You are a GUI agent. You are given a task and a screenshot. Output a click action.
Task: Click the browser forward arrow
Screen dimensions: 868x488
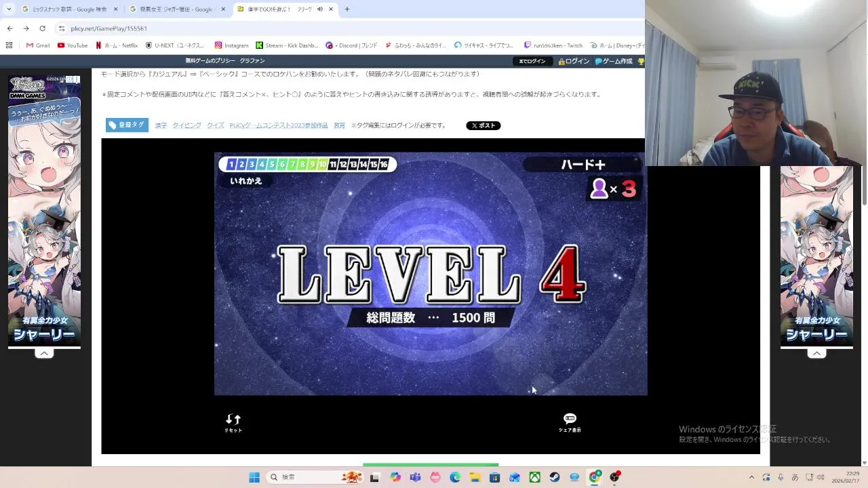26,28
